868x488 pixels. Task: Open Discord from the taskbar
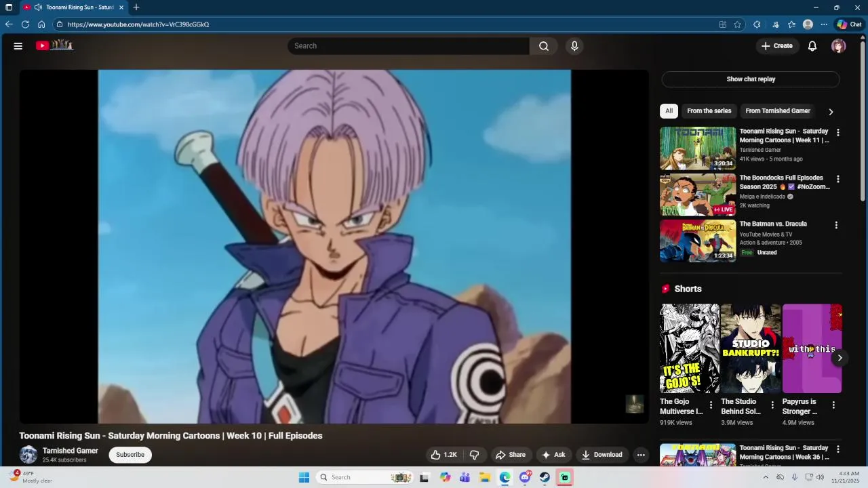tap(525, 477)
